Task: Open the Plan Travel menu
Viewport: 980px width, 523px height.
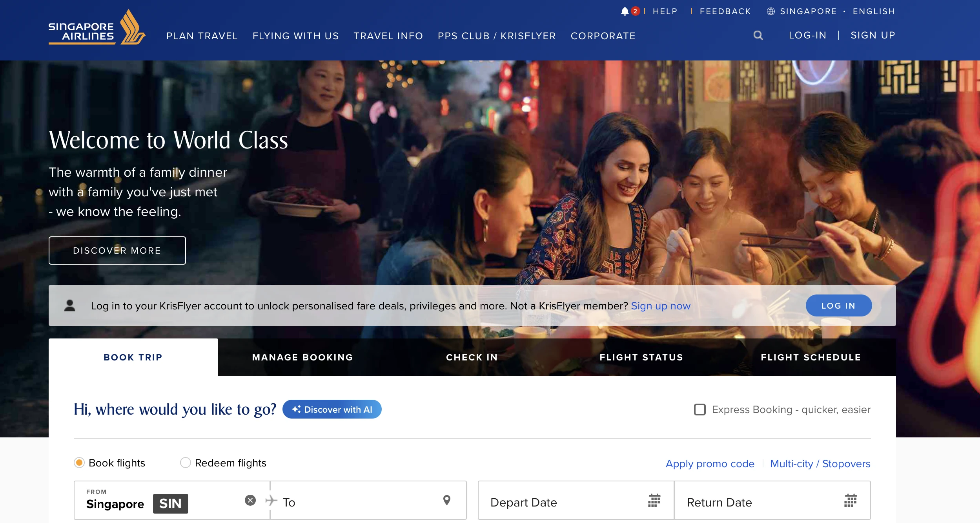Action: coord(202,36)
